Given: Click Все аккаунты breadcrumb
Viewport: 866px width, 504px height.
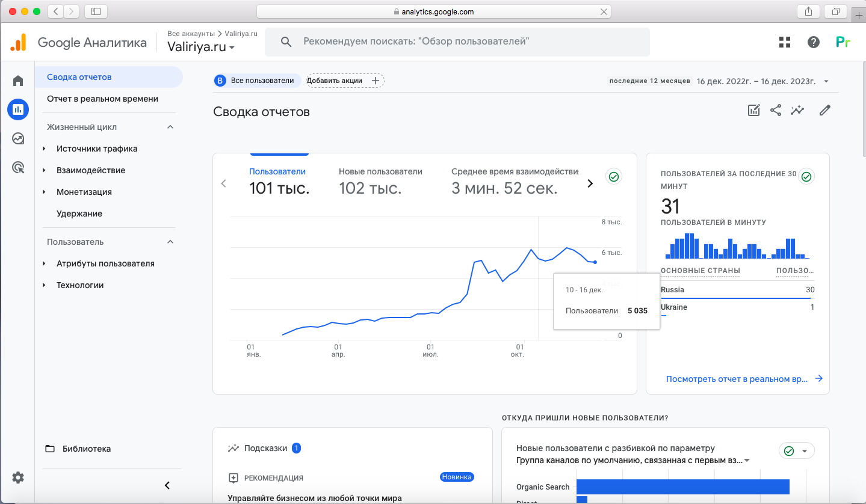Looking at the screenshot, I should [191, 34].
